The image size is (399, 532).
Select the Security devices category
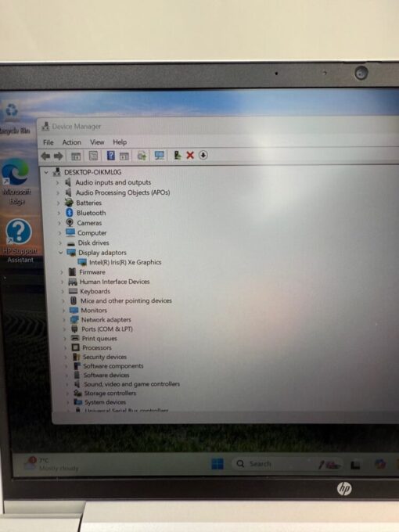[105, 357]
